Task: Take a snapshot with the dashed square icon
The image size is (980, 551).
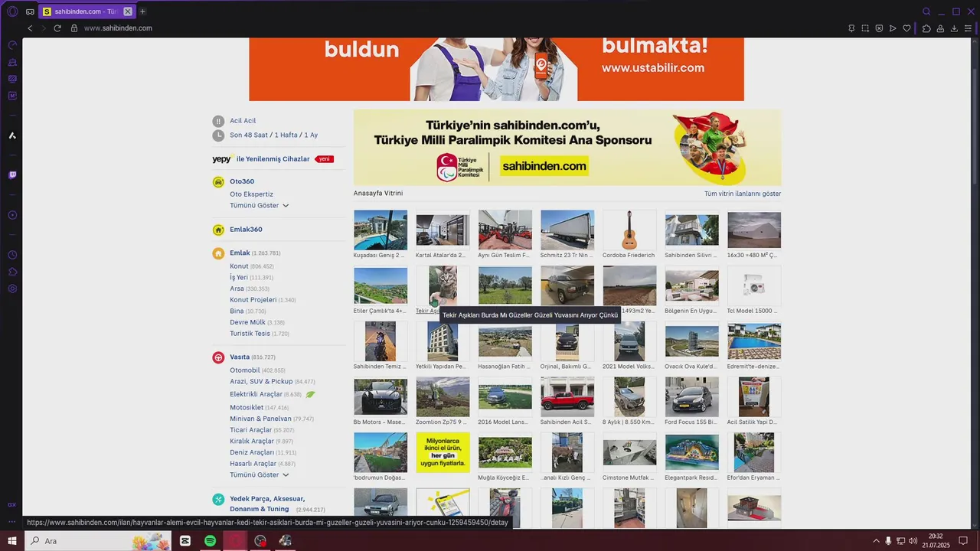Action: click(865, 28)
